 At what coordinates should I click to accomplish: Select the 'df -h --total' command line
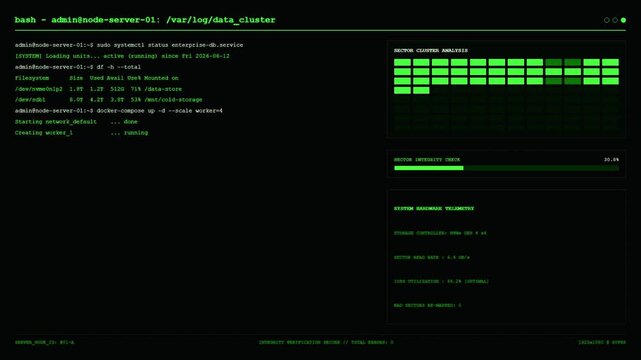tap(78, 67)
